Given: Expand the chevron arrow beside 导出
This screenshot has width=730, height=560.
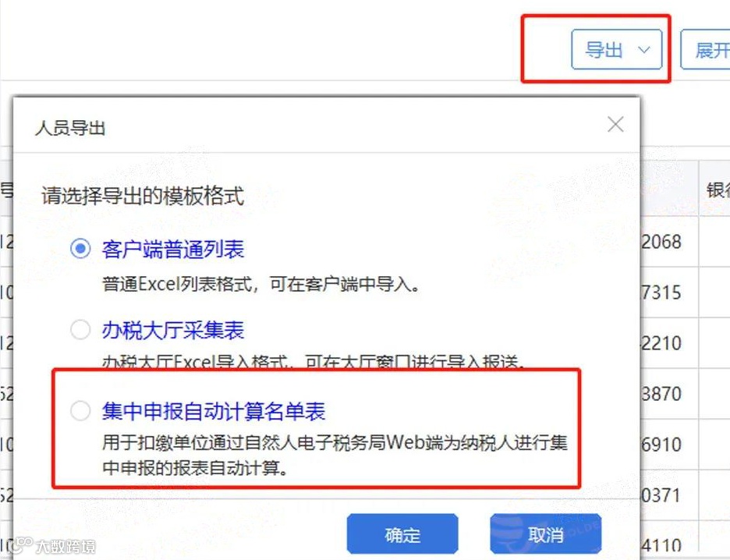Looking at the screenshot, I should pyautogui.click(x=644, y=50).
